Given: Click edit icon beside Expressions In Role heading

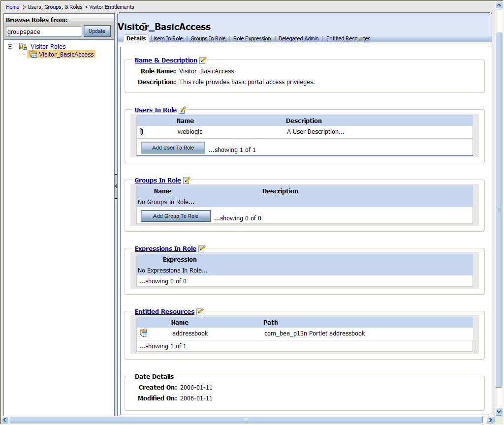Looking at the screenshot, I should coord(202,248).
